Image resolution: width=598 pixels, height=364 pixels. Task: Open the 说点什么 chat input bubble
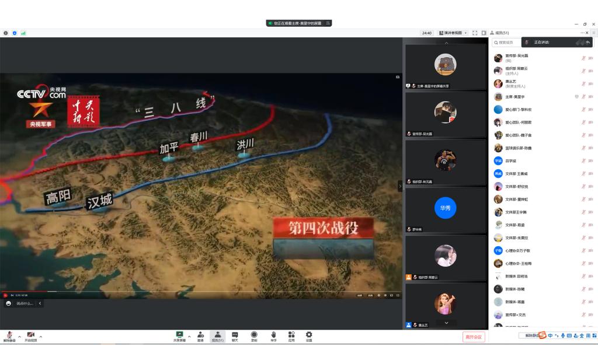coord(25,303)
